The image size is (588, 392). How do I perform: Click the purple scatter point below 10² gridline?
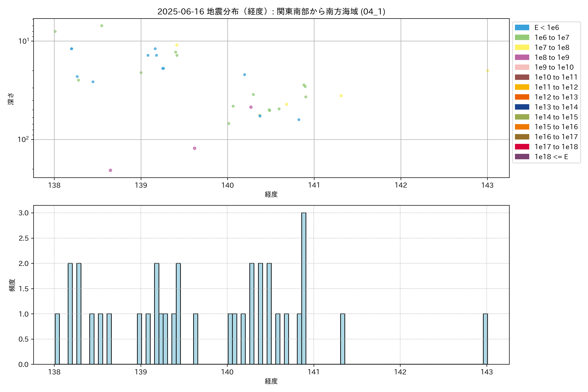click(195, 148)
